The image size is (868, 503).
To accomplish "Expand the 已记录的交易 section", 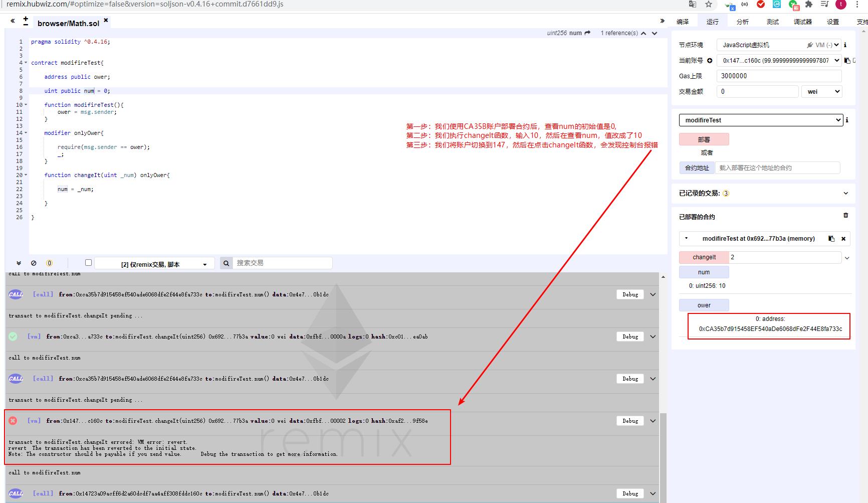I will [846, 193].
